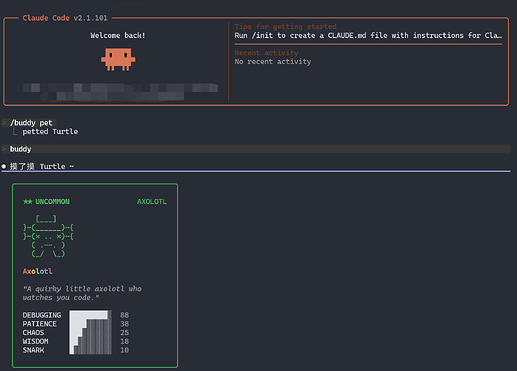Click the CHAOS stat label
This screenshot has width=517, height=371.
pos(33,333)
